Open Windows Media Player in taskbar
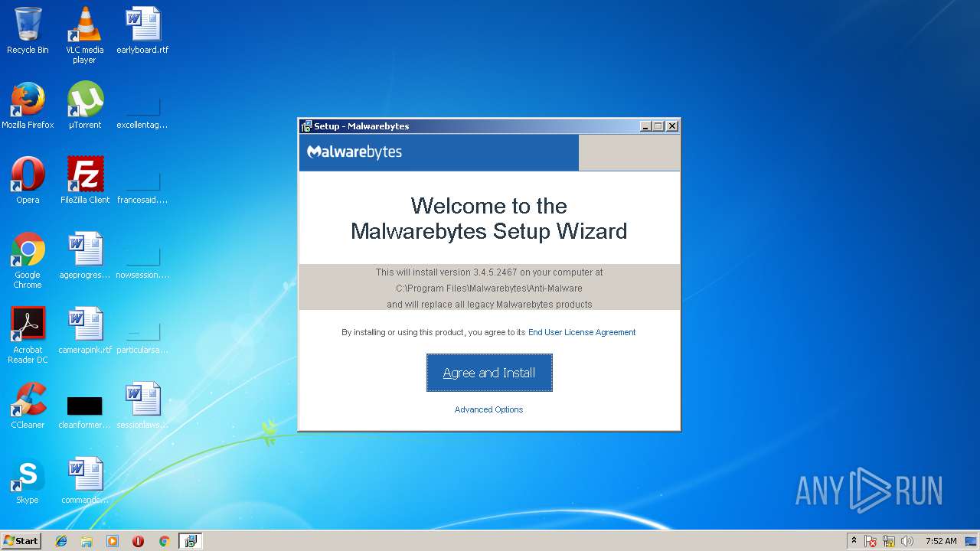This screenshot has height=551, width=980. pos(113,541)
